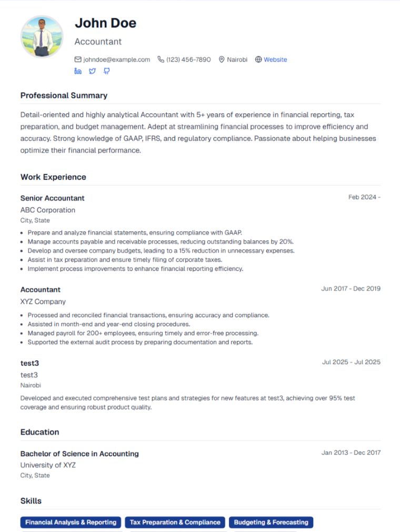Select the Tax Preparation & Compliance skill tag
The width and height of the screenshot is (400, 532).
[x=175, y=523]
